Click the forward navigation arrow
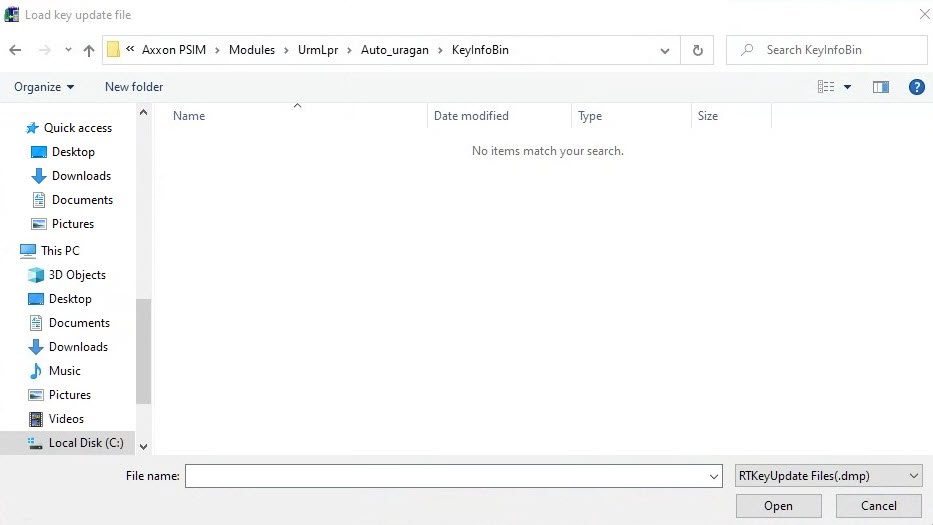The width and height of the screenshot is (933, 525). pos(45,51)
